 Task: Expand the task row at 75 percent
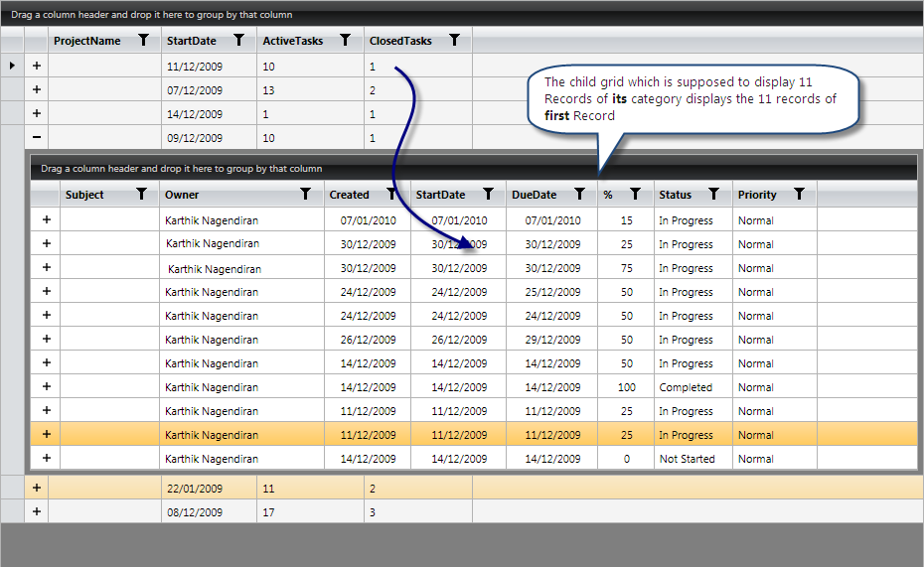tap(47, 267)
